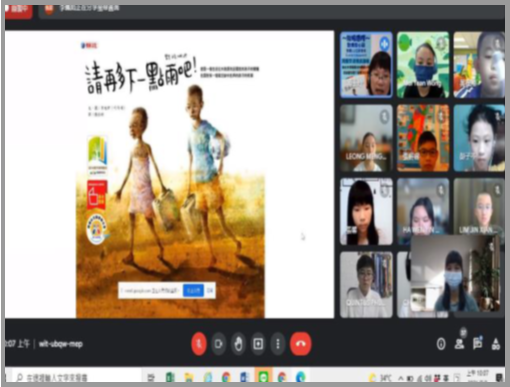Select the LIM JIN XIAN participant tile
The width and height of the screenshot is (510, 387).
click(479, 207)
